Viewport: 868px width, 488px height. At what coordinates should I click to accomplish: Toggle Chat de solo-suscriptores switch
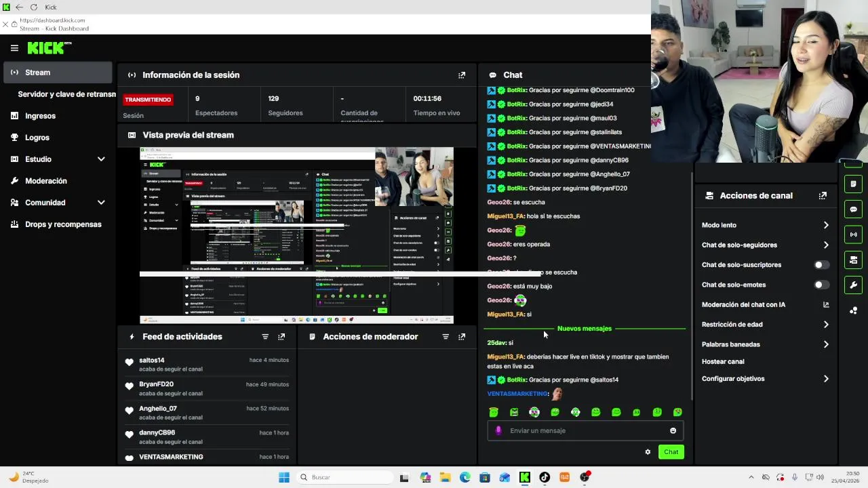click(821, 265)
